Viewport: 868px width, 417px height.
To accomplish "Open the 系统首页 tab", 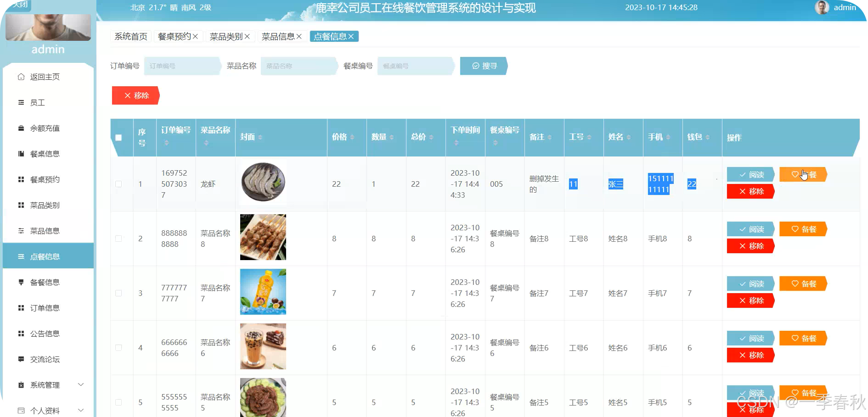I will [130, 36].
